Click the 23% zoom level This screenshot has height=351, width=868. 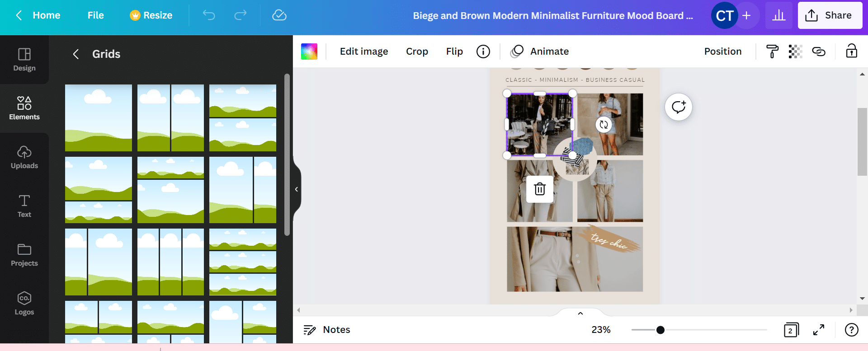(601, 330)
